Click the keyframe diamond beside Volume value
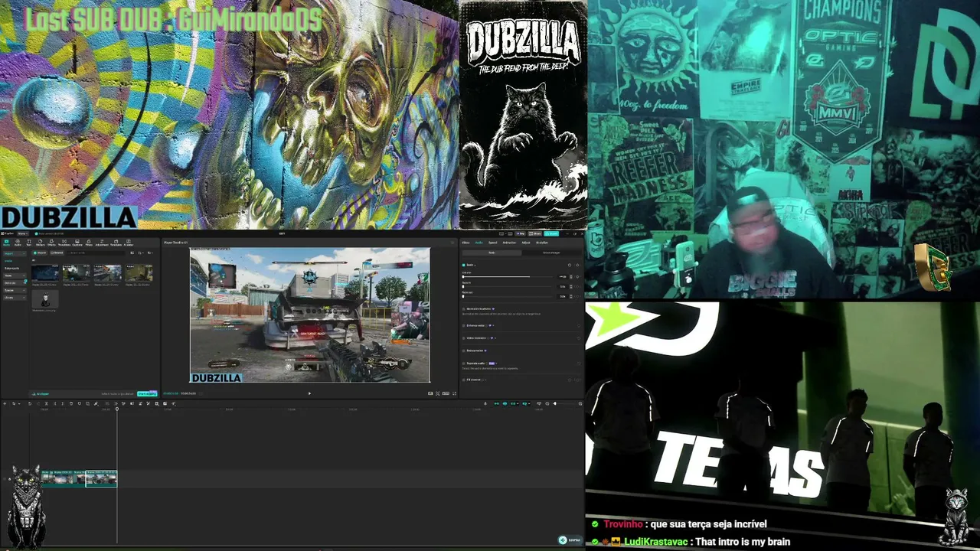The height and width of the screenshot is (551, 980). click(577, 276)
